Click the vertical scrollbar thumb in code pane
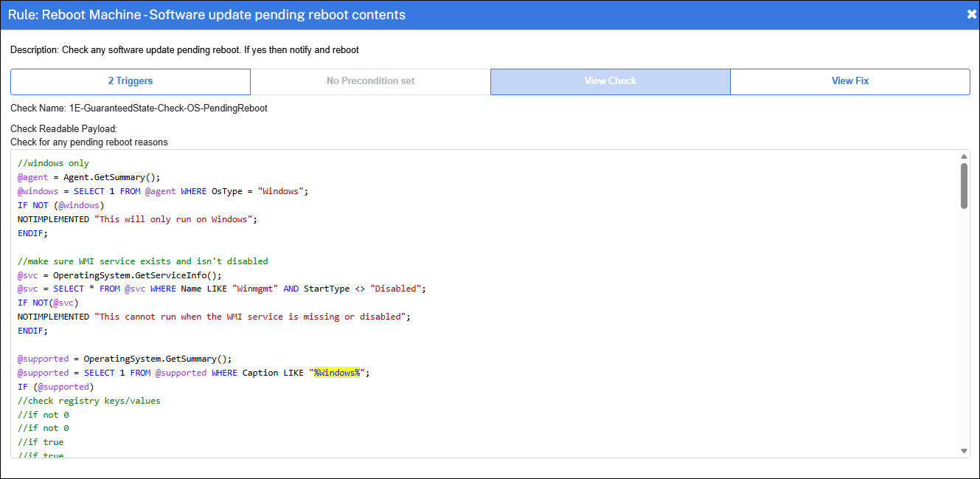 (x=964, y=185)
